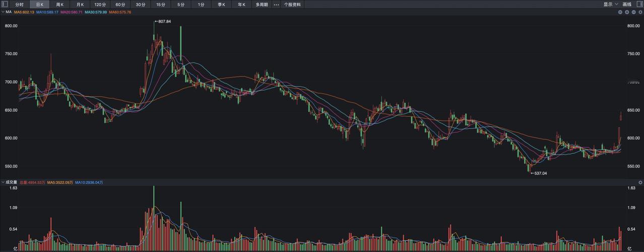The width and height of the screenshot is (644, 252).
Task: Zoom in chart with plus icon
Action: (627, 12)
